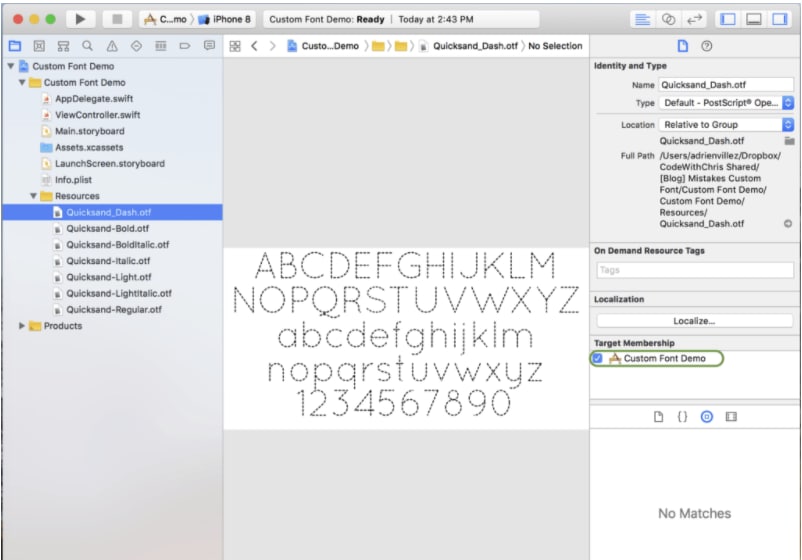802x560 pixels.
Task: Open the Find navigator
Action: (87, 46)
